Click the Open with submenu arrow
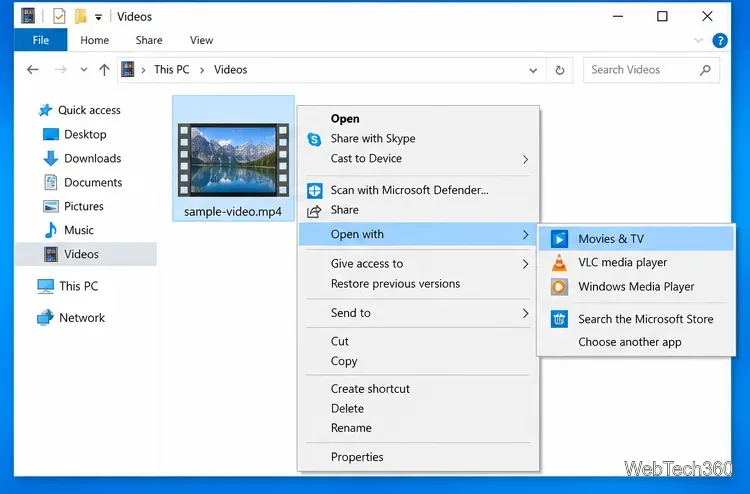Viewport: 750px width, 494px height. click(x=525, y=234)
